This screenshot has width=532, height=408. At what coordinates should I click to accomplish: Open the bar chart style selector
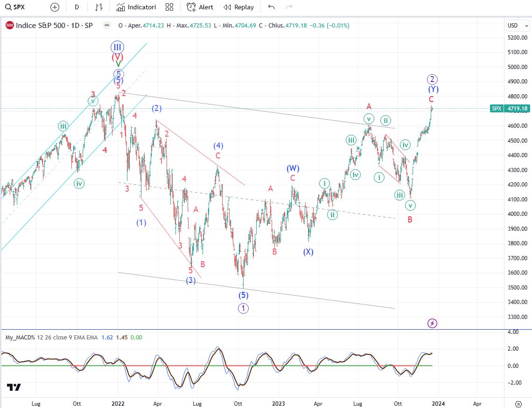point(99,7)
